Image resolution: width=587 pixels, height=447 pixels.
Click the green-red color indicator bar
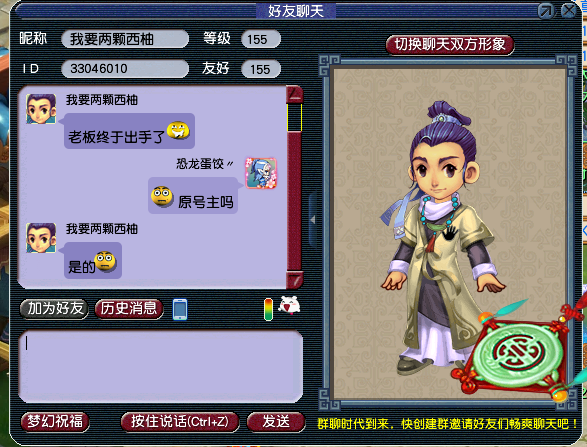click(x=268, y=309)
